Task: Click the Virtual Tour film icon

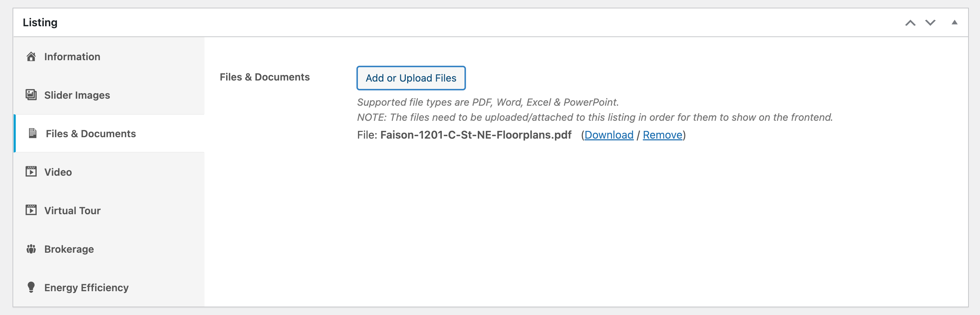Action: click(x=31, y=210)
